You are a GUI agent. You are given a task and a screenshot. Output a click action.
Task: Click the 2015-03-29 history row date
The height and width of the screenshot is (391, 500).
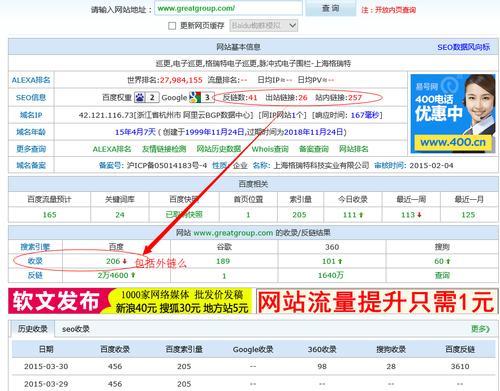pyautogui.click(x=46, y=384)
